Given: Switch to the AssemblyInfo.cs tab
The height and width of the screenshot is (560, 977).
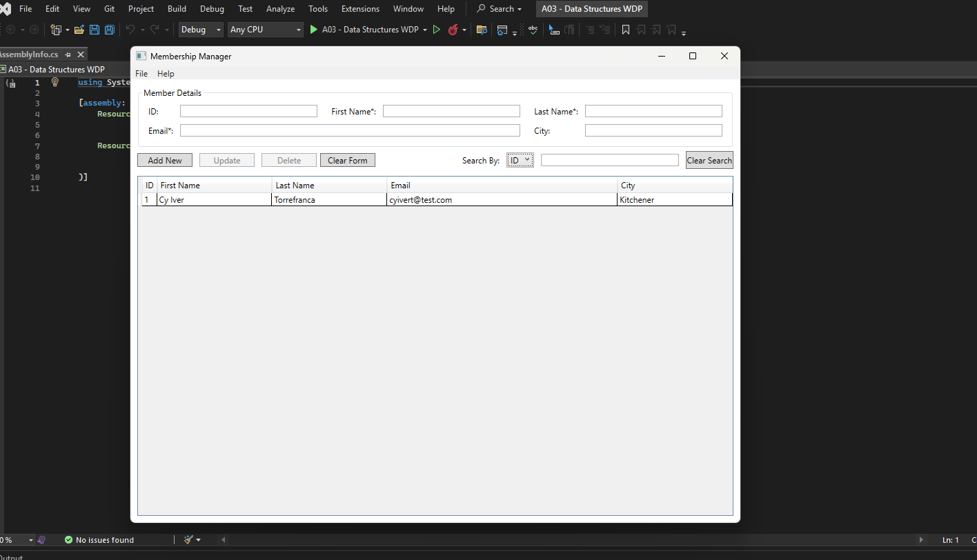Looking at the screenshot, I should click(29, 54).
